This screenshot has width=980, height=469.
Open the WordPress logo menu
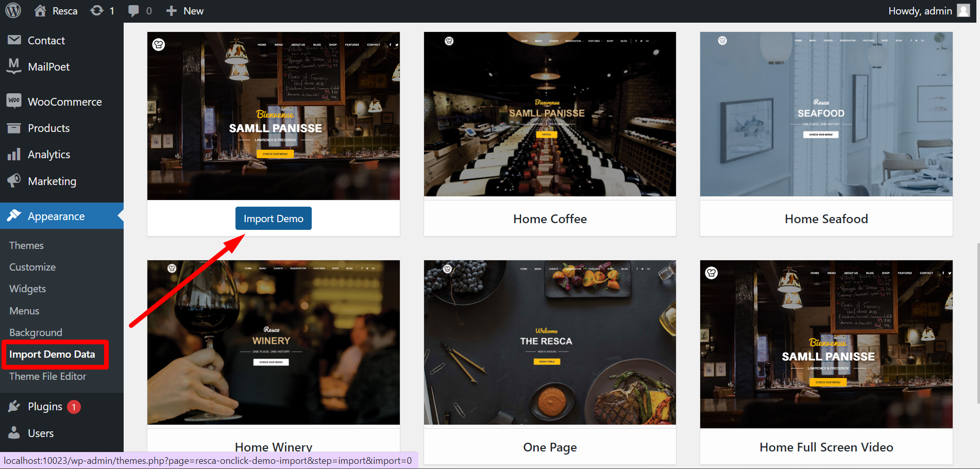coord(13,10)
